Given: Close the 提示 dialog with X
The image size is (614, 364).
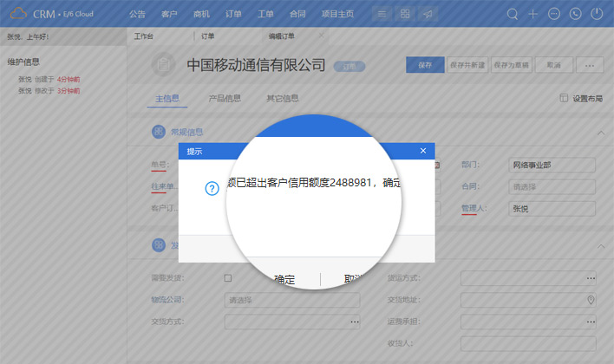Looking at the screenshot, I should pos(423,151).
